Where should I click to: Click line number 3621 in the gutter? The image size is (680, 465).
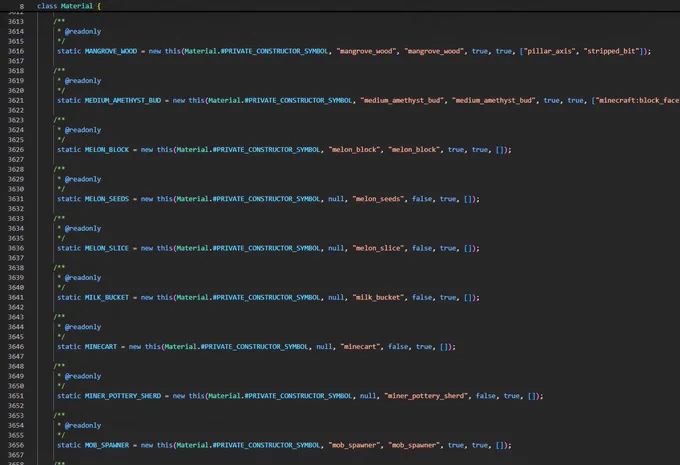[16, 100]
